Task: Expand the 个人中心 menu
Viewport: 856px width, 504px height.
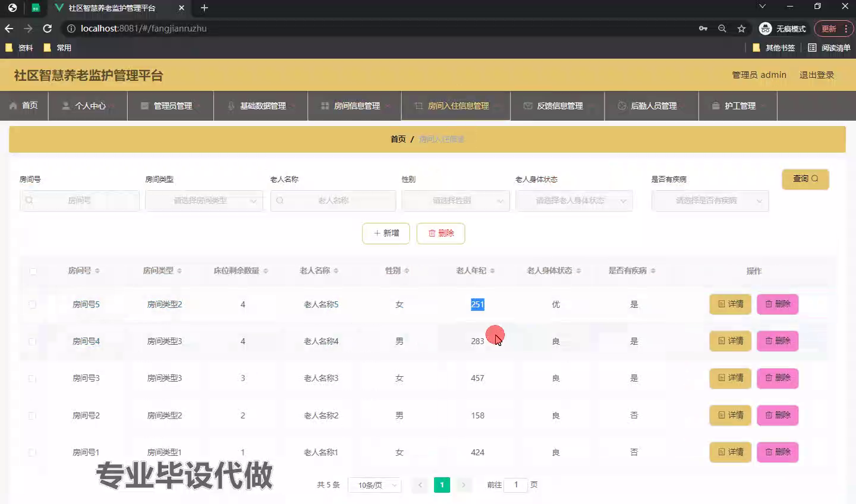Action: pyautogui.click(x=88, y=106)
